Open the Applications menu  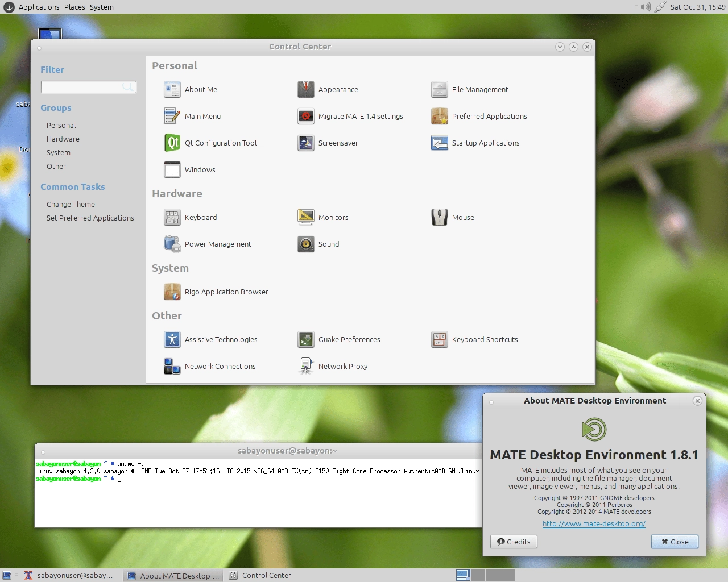pyautogui.click(x=39, y=7)
